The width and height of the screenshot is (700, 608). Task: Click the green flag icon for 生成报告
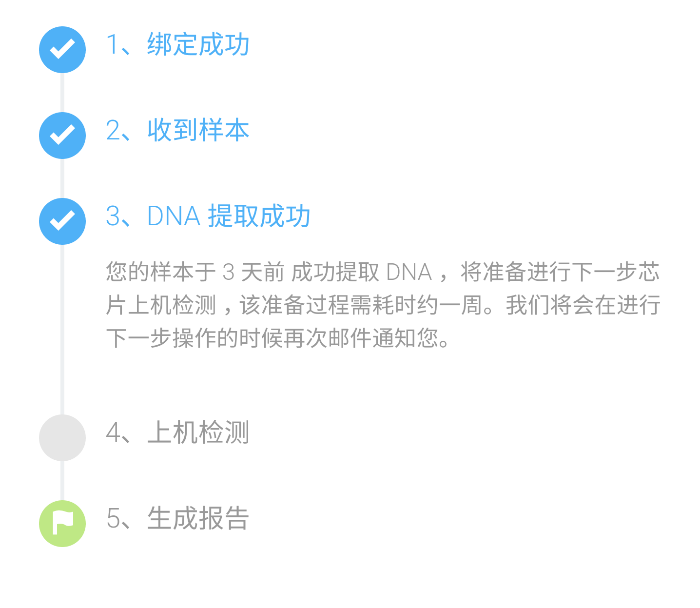[62, 523]
